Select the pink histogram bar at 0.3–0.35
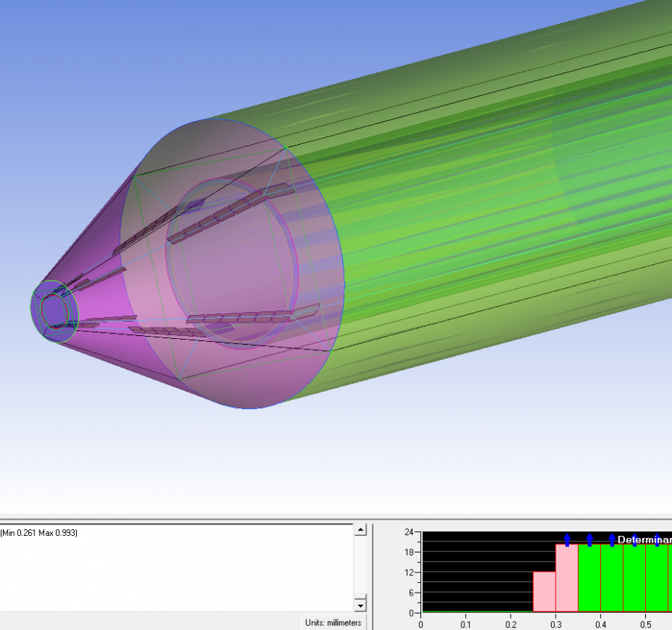 (567, 578)
